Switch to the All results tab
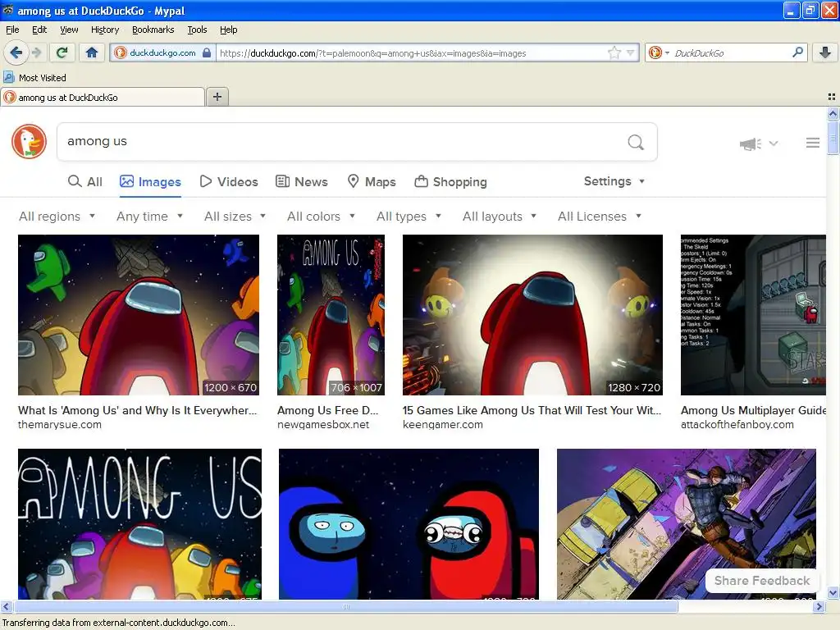The width and height of the screenshot is (840, 630). point(85,181)
